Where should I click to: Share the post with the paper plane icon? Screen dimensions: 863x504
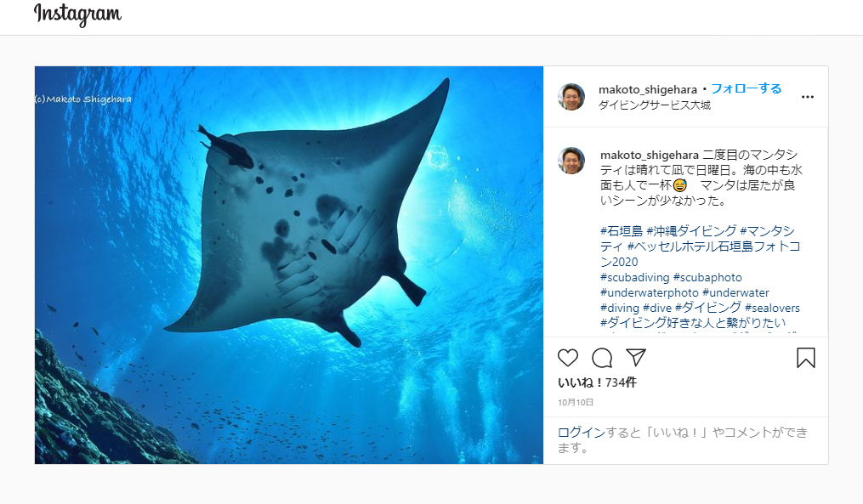point(636,358)
